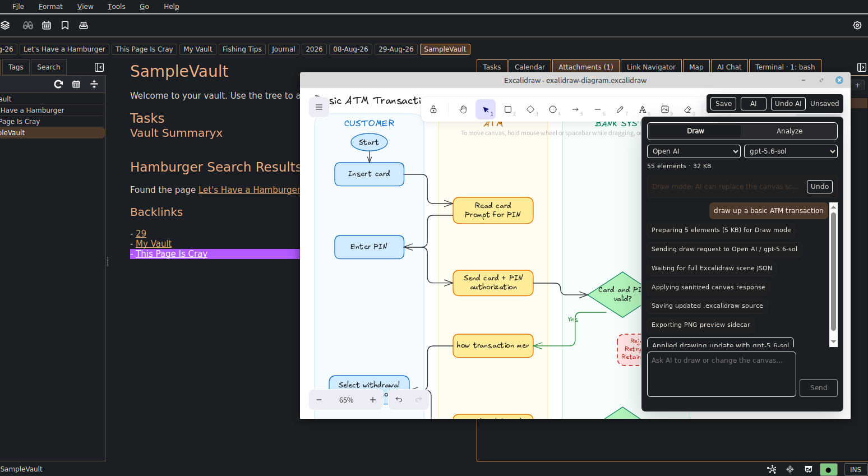Refresh the vault tree
The image size is (868, 476).
58,84
